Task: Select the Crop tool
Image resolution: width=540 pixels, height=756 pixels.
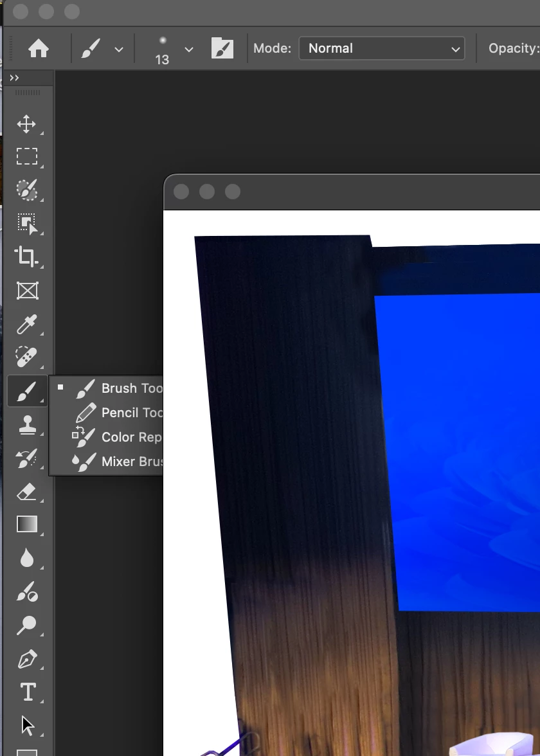Action: pyautogui.click(x=26, y=256)
